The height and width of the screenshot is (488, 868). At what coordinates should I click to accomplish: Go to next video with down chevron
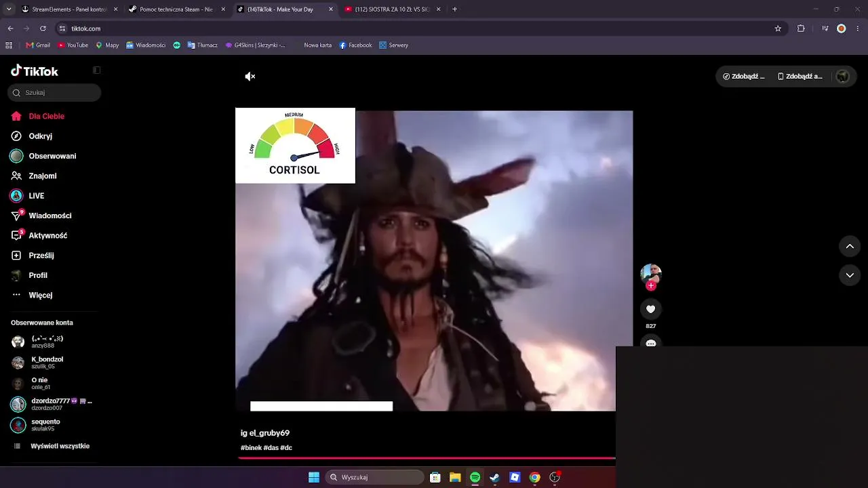coord(850,275)
